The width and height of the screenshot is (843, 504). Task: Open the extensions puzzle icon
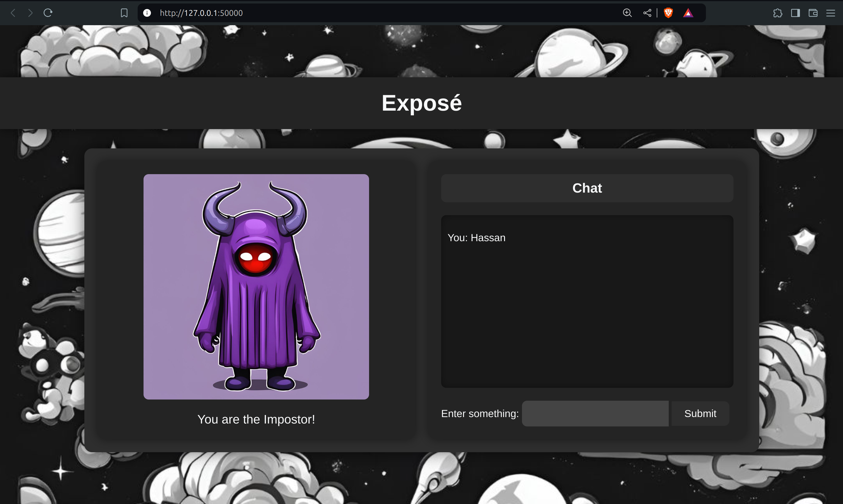[x=777, y=13]
